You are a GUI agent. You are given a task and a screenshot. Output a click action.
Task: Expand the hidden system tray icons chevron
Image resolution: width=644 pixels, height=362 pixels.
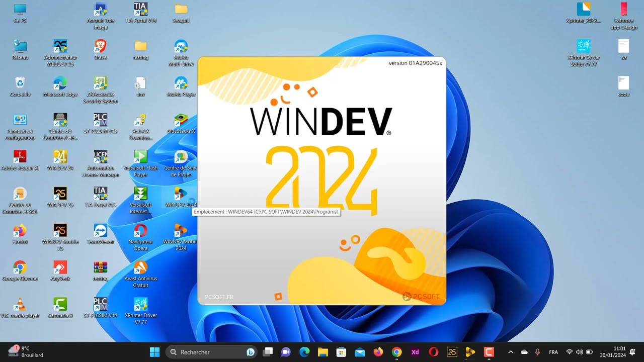coord(511,352)
